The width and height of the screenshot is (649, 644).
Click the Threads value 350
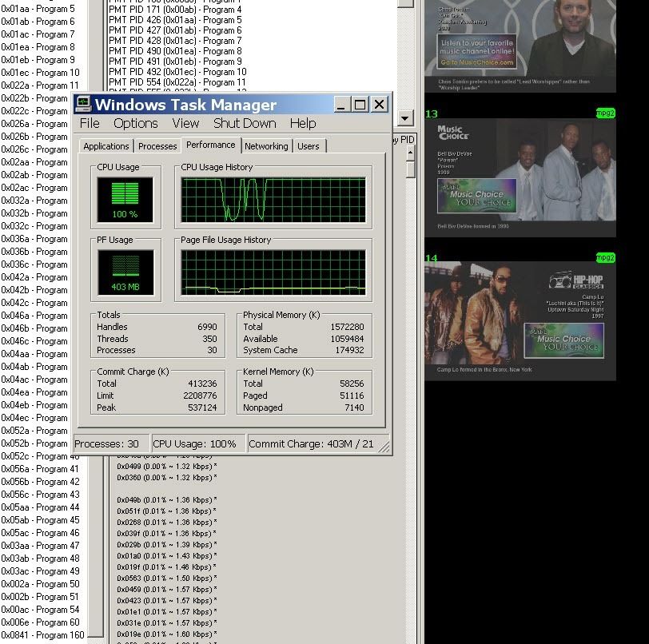click(x=209, y=339)
